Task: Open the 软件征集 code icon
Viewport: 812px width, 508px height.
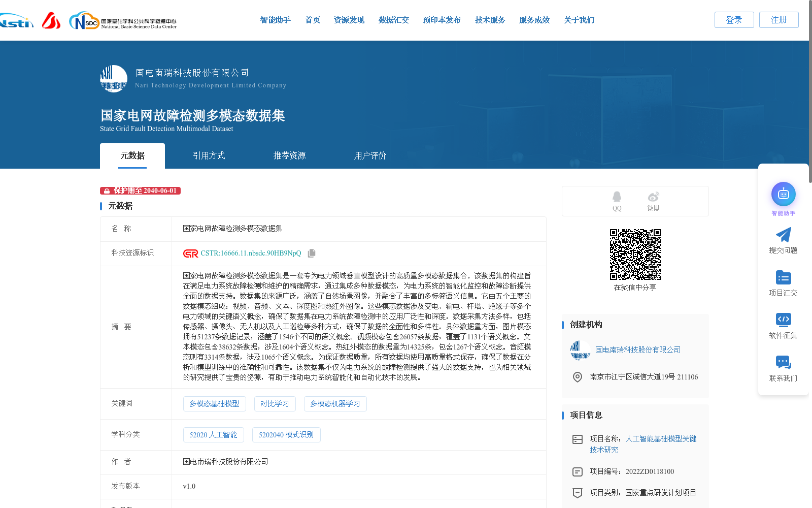Action: click(784, 320)
